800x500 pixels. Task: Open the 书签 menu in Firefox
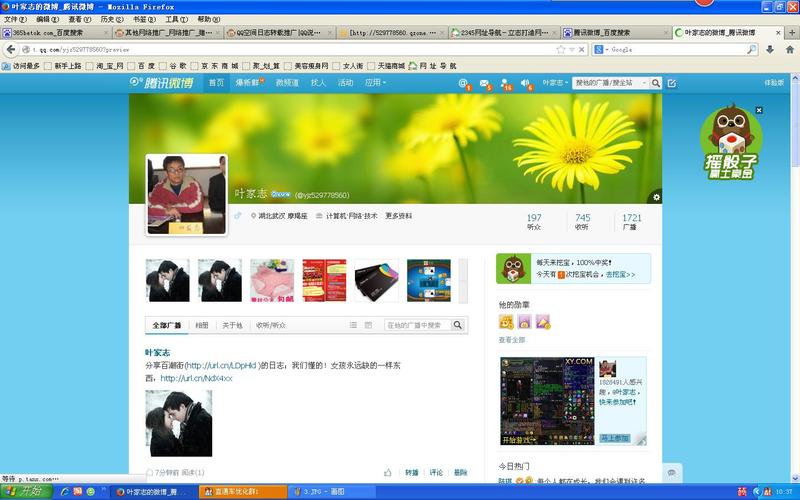[143, 19]
